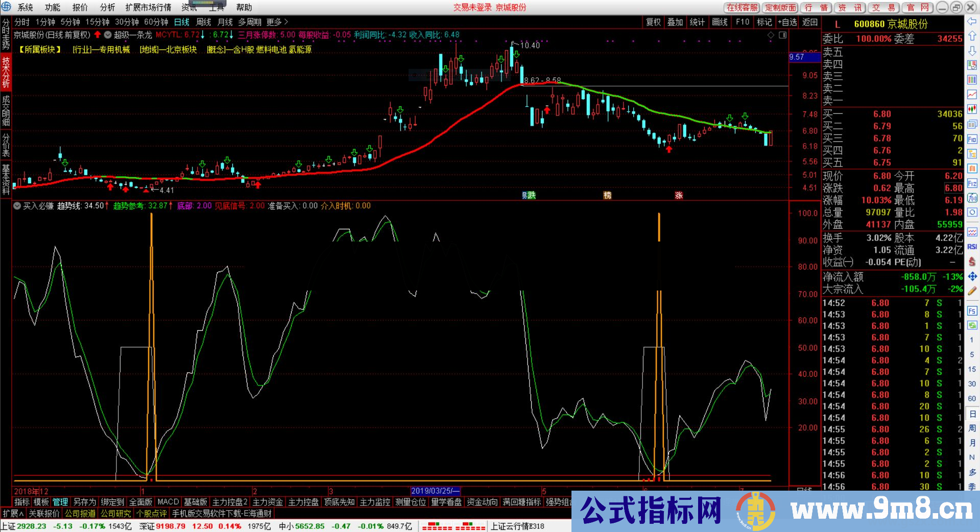Toggle the 叠加 overlay function
Viewport: 980px width, 532px height.
pyautogui.click(x=675, y=22)
